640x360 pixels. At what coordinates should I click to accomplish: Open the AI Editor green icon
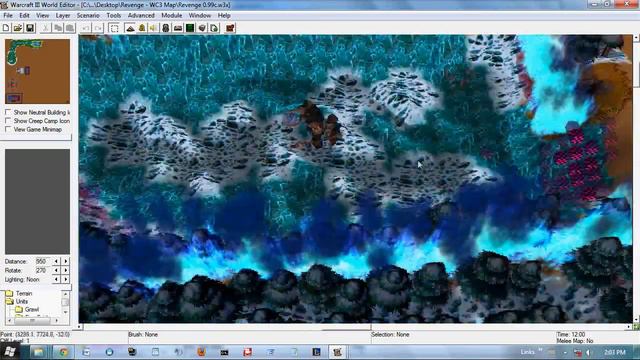point(190,28)
